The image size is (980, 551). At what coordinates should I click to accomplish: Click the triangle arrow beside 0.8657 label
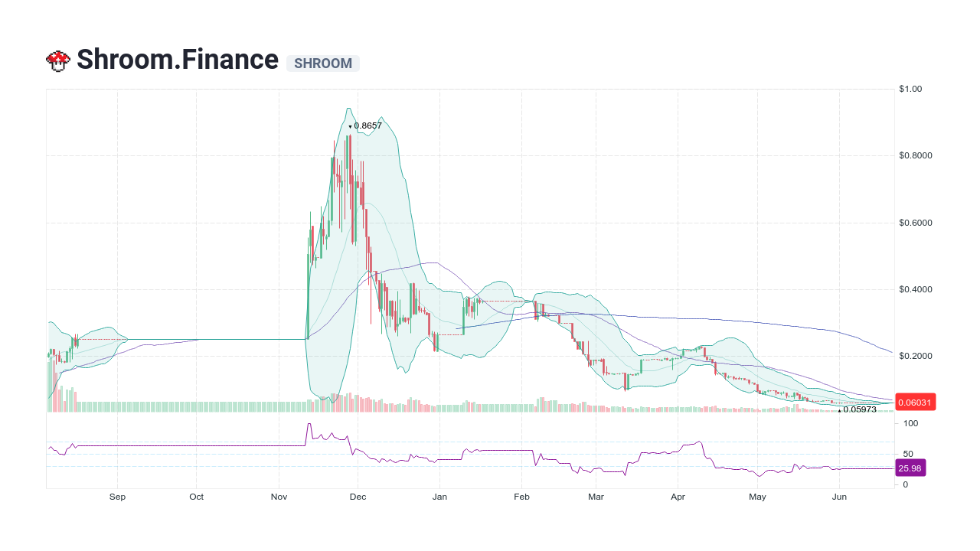351,126
